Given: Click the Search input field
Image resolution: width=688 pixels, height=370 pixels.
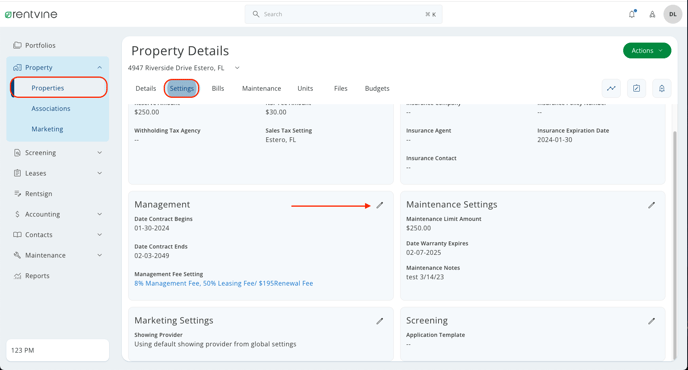Looking at the screenshot, I should 344,14.
